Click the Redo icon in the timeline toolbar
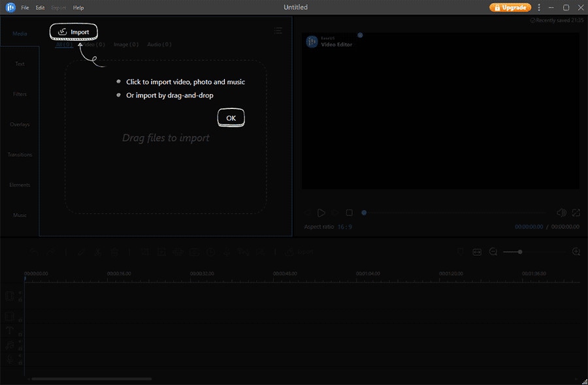 50,253
